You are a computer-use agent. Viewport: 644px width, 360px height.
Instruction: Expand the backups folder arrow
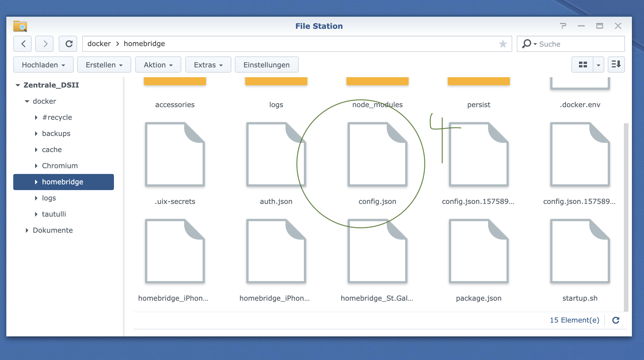point(36,133)
